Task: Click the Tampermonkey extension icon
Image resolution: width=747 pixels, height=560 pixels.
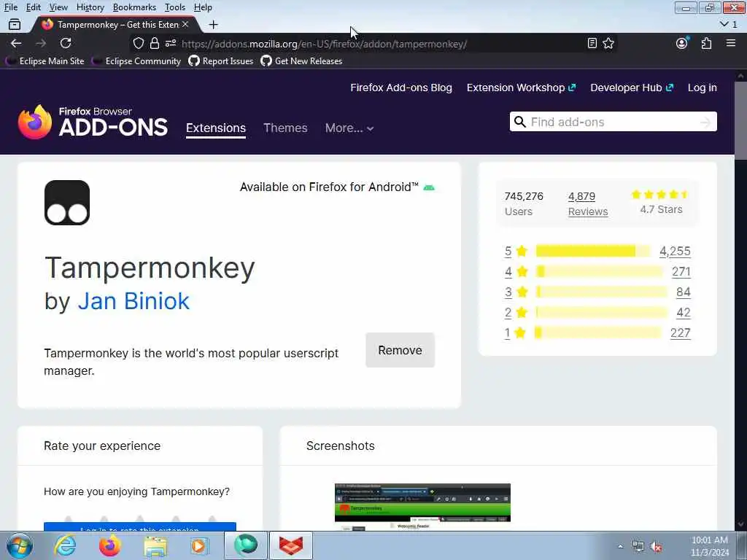Action: tap(67, 203)
